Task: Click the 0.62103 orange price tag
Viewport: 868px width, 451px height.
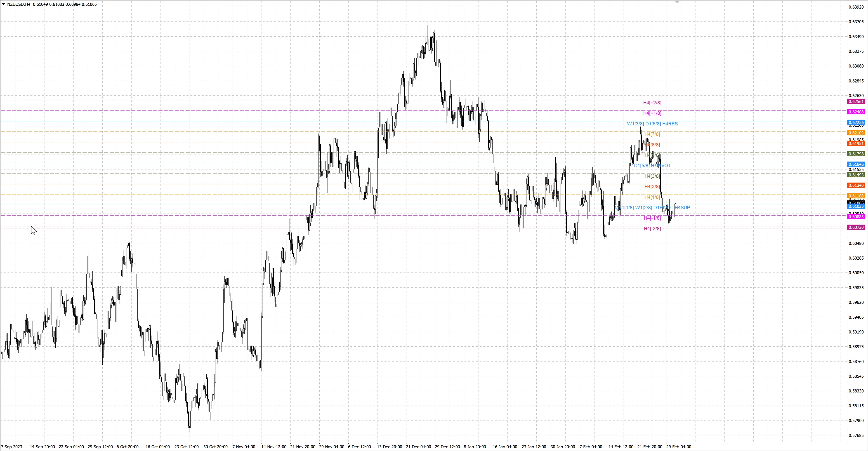Action: (x=856, y=133)
